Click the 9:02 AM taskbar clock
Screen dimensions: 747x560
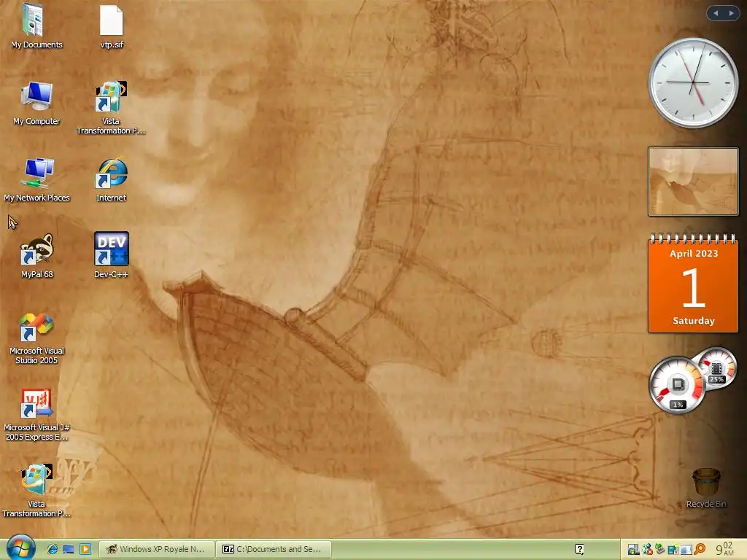[724, 549]
